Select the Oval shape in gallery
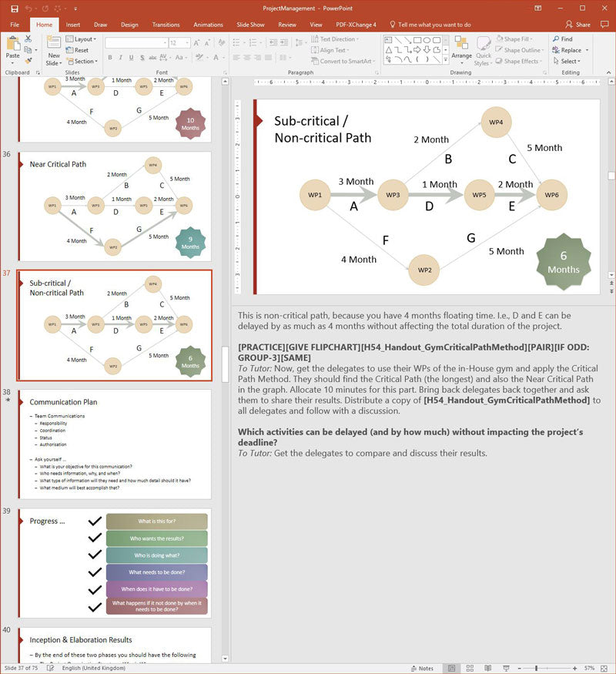 [x=427, y=40]
